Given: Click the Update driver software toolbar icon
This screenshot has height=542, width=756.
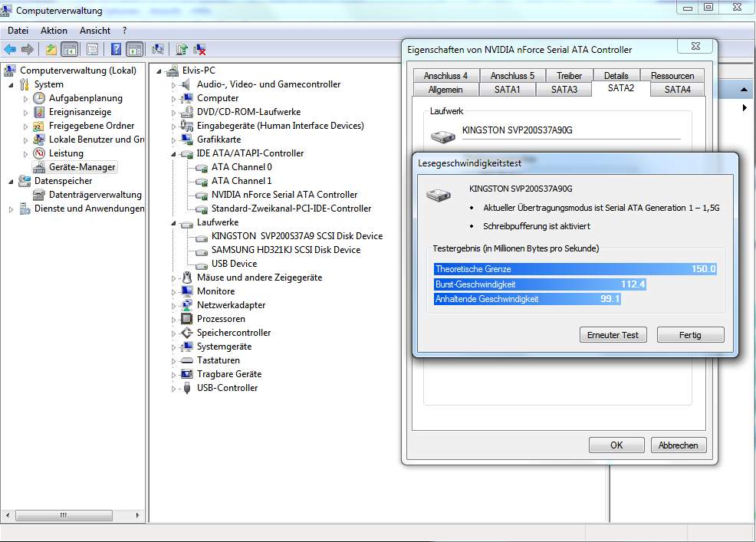Looking at the screenshot, I should (181, 49).
